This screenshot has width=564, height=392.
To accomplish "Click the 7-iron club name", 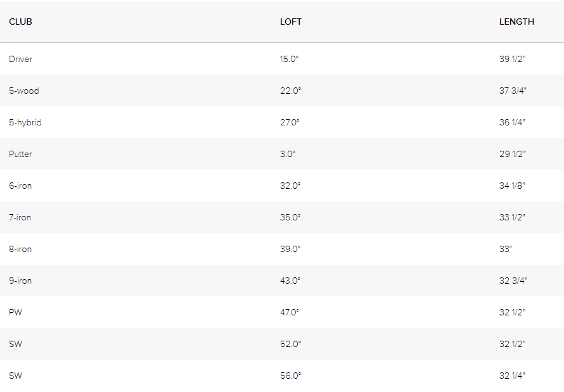I will coord(20,217).
